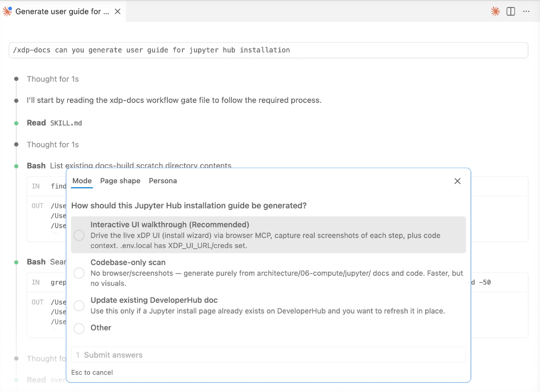540x392 pixels.
Task: Click the 'I'll start by reading' message text
Action: tap(174, 100)
